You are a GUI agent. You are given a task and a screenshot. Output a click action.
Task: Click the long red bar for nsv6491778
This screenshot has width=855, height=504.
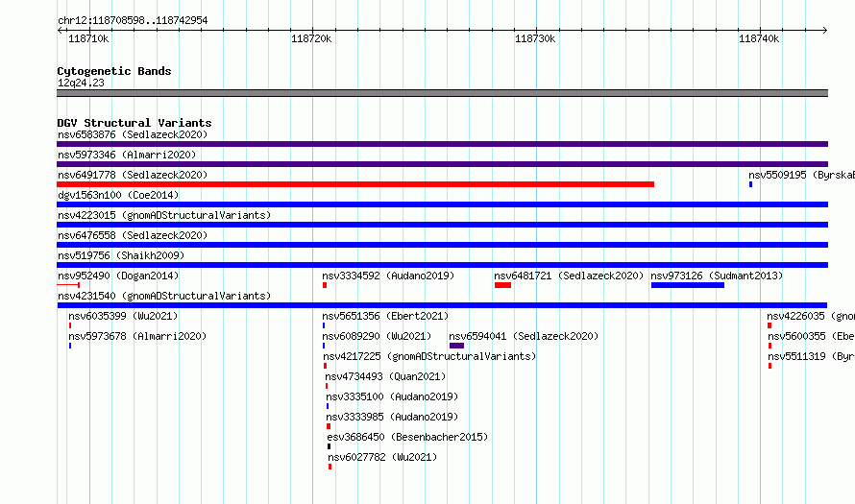click(x=355, y=184)
